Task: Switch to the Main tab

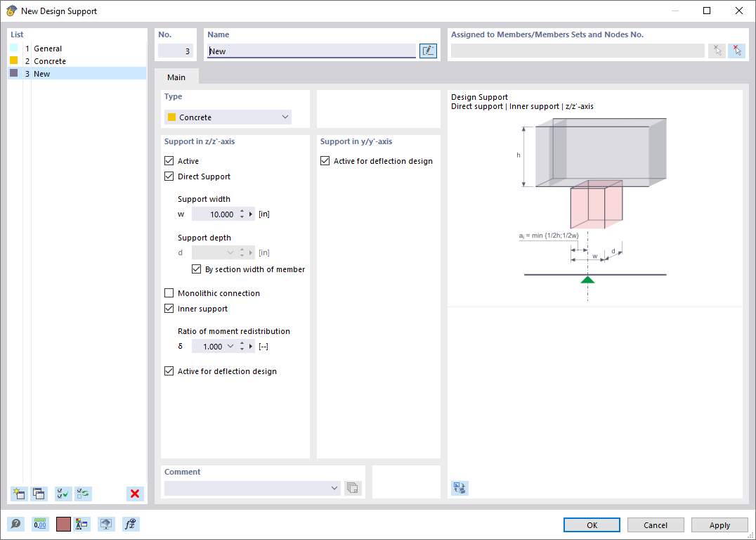Action: coord(176,77)
